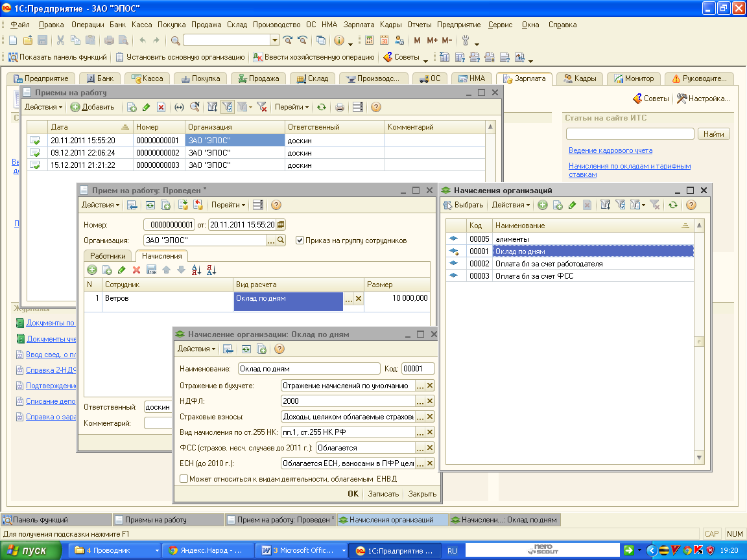Viewport: 747px width, 560px height.
Task: Click help icon in Начисления организаций window
Action: [x=691, y=205]
